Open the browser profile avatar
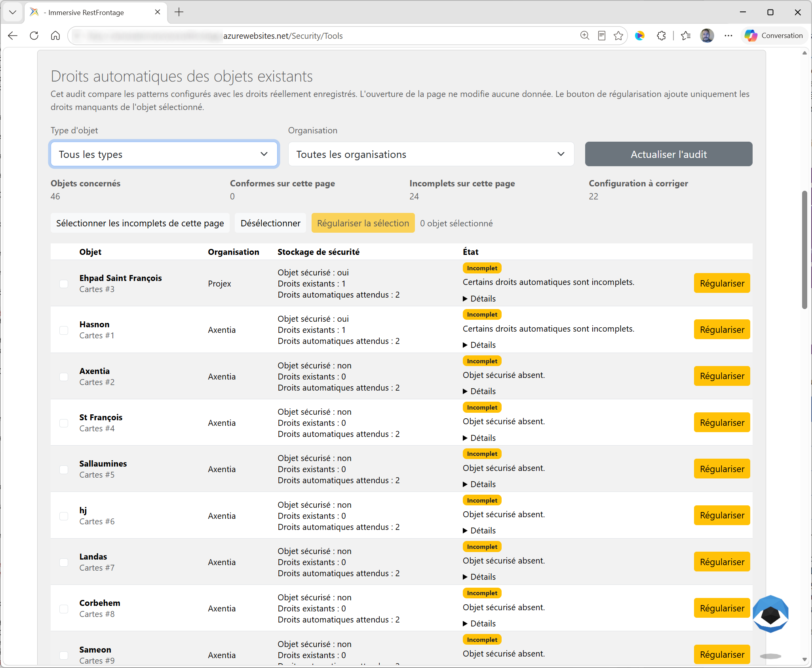The image size is (812, 668). click(x=707, y=36)
